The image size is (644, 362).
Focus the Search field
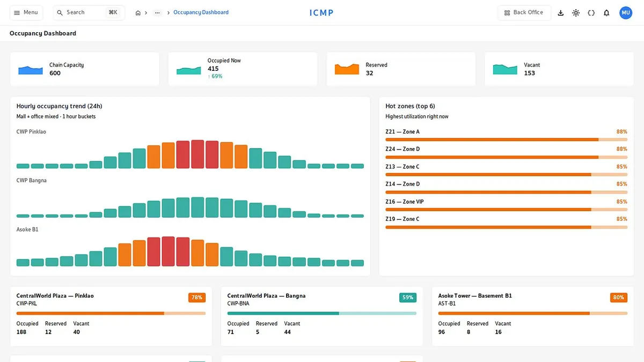pos(89,13)
